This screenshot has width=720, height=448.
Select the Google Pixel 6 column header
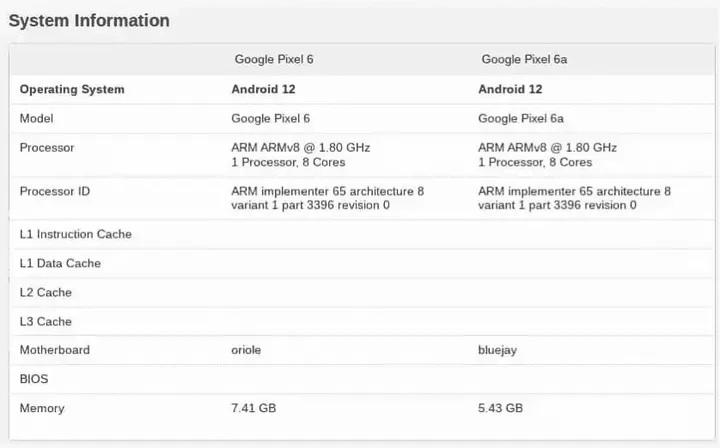tap(274, 60)
